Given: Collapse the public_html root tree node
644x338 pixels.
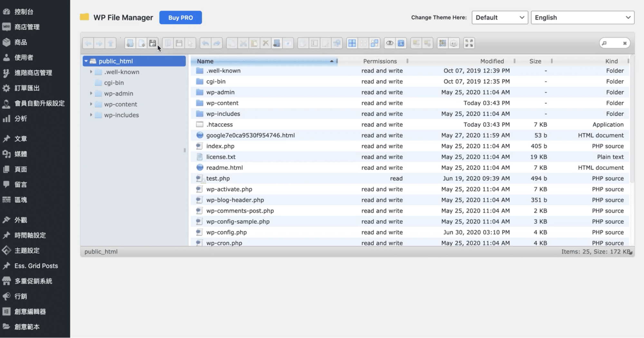Looking at the screenshot, I should (86, 61).
